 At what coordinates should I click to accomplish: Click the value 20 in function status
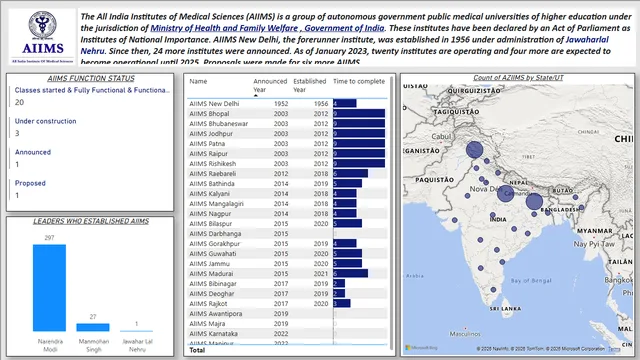(x=19, y=102)
